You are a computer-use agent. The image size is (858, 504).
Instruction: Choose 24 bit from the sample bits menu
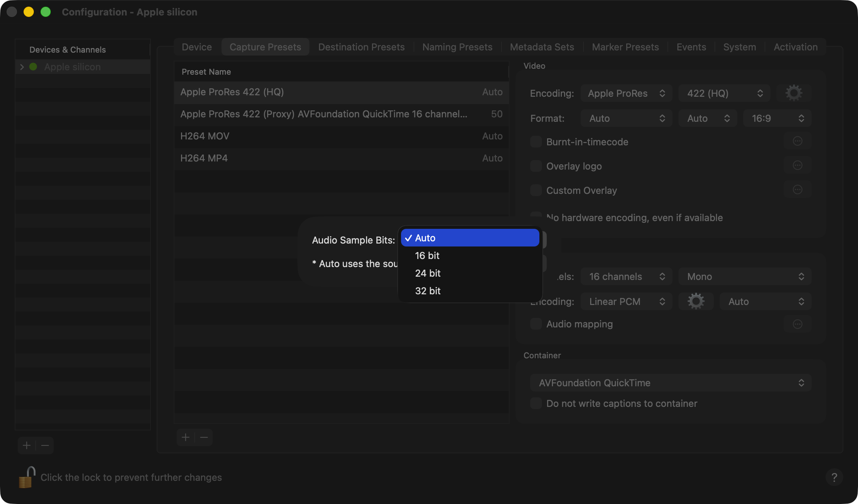click(x=428, y=273)
